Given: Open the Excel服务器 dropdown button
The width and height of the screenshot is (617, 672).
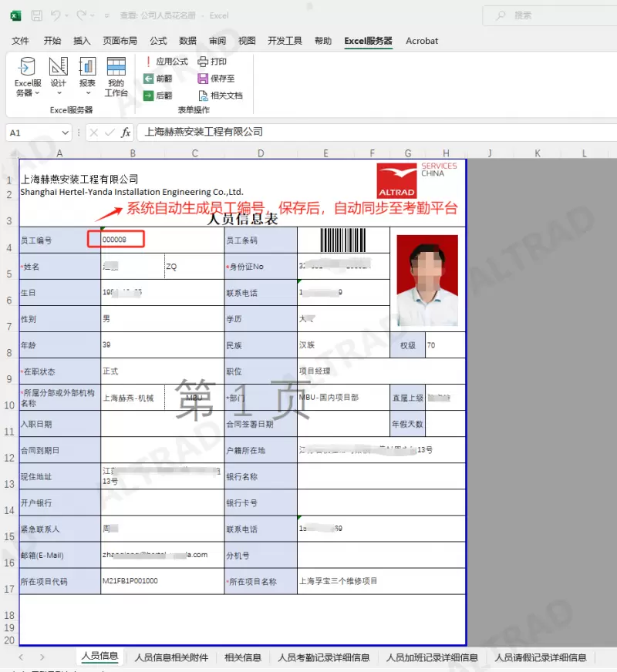Looking at the screenshot, I should click(x=27, y=78).
